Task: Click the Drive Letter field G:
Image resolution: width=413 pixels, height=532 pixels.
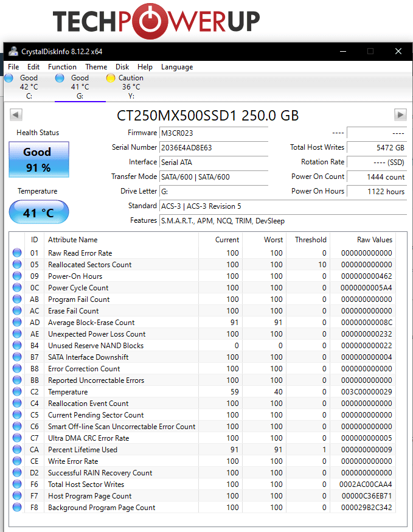Action: click(x=213, y=191)
